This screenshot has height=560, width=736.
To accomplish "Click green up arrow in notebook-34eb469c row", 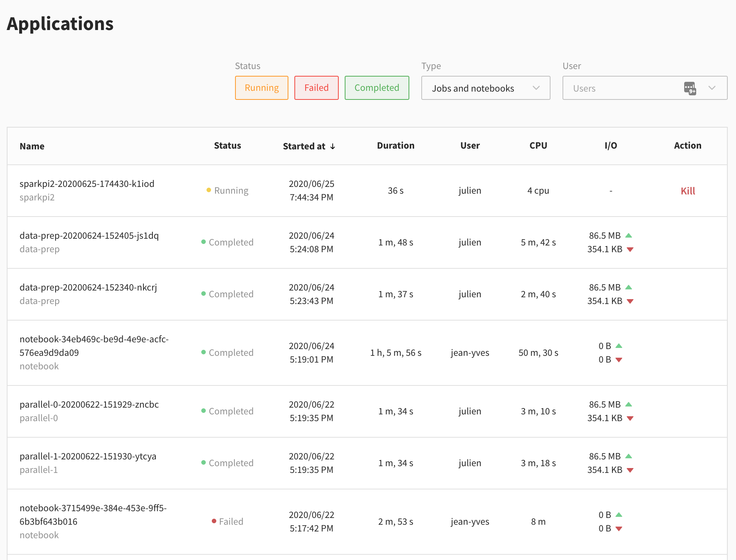I will click(619, 346).
